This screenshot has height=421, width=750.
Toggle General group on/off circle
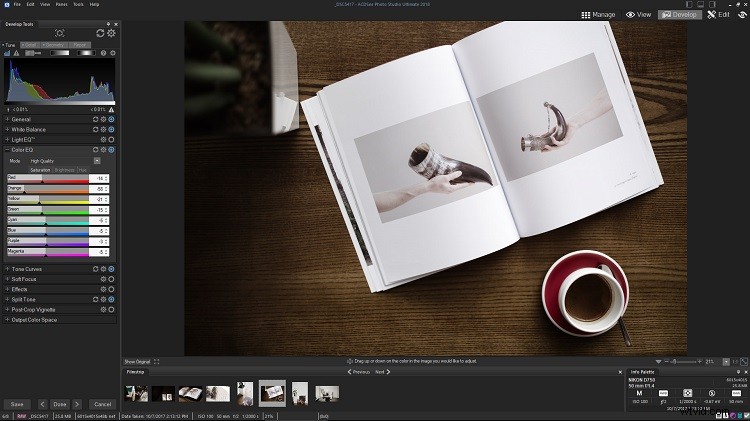point(111,119)
